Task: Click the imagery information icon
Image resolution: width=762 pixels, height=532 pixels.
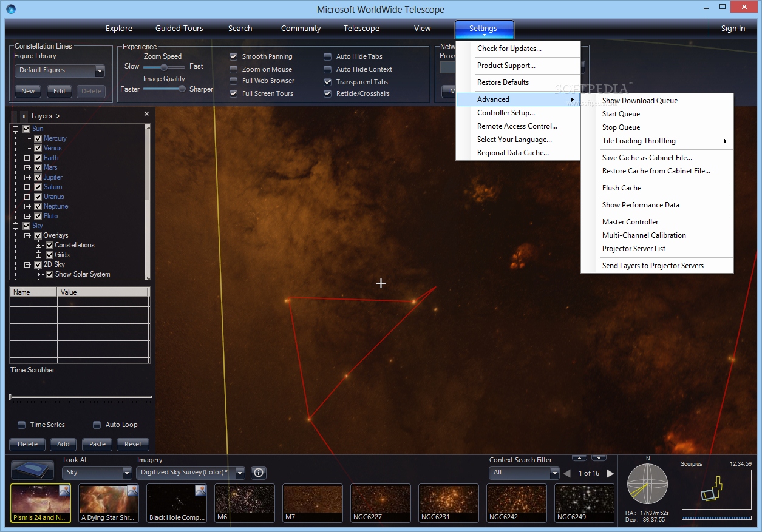Action: click(x=259, y=473)
